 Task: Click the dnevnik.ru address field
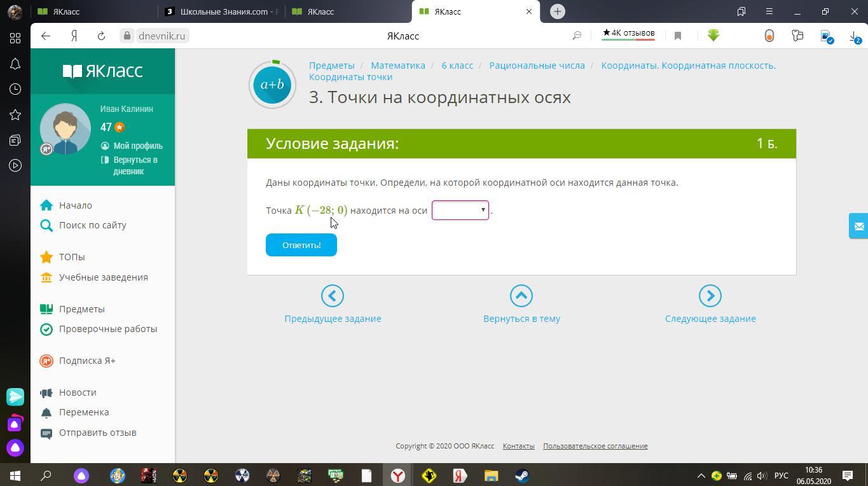click(162, 36)
